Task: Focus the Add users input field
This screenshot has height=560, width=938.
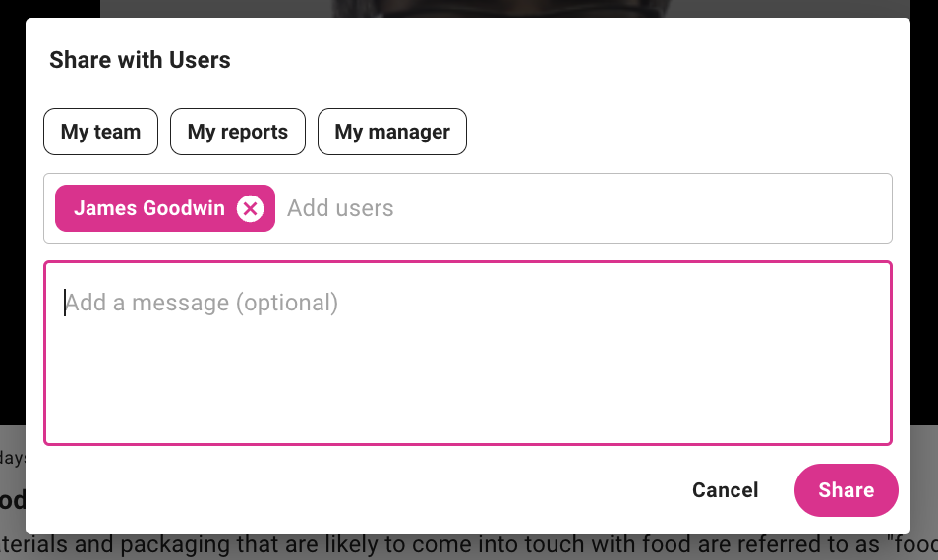Action: tap(492, 208)
